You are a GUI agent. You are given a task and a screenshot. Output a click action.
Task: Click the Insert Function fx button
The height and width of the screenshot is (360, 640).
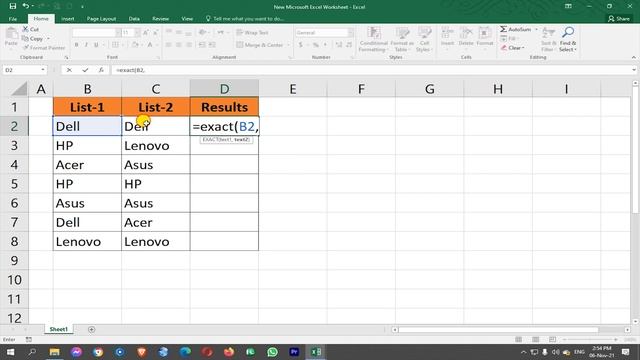pyautogui.click(x=101, y=70)
